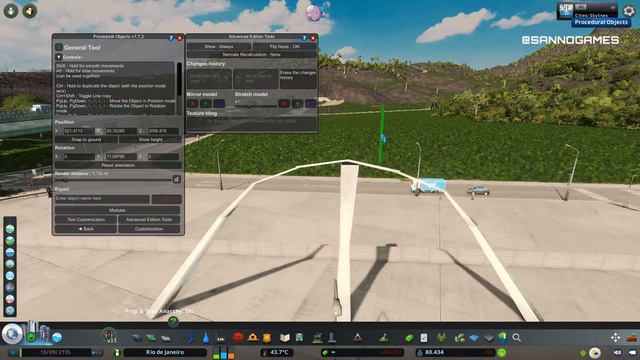
Task: Toggle Flip faces ON setting
Action: click(284, 47)
